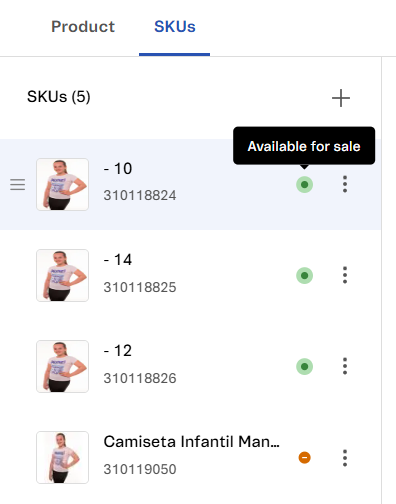The image size is (396, 504).
Task: Click the orange status icon of SKU 310119050
Action: [x=304, y=457]
